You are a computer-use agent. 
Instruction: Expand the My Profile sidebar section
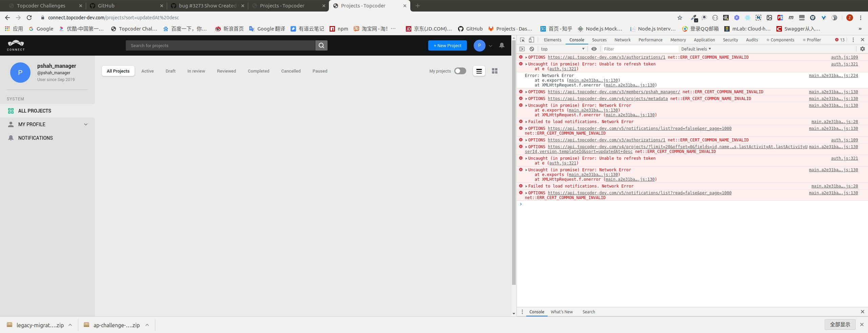(x=86, y=124)
